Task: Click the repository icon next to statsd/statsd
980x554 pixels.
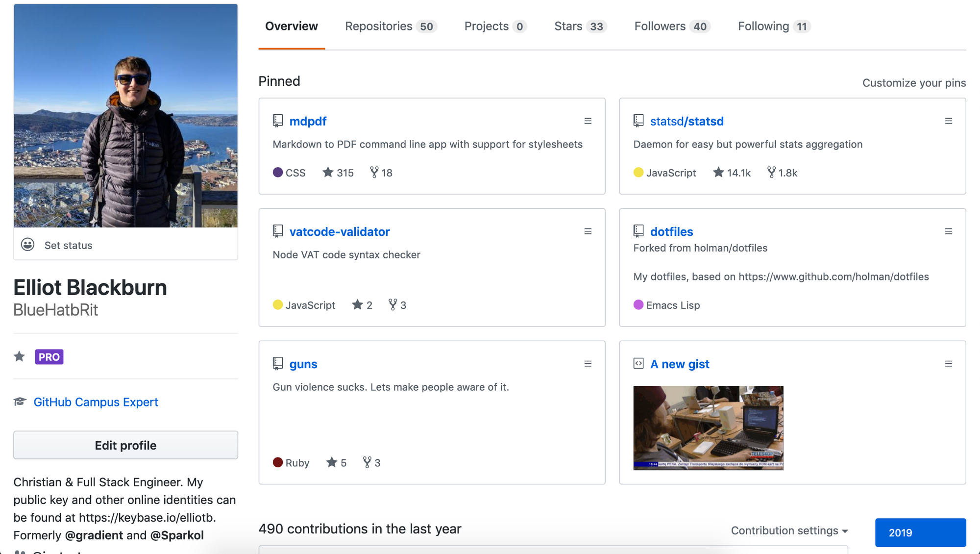Action: coord(638,121)
